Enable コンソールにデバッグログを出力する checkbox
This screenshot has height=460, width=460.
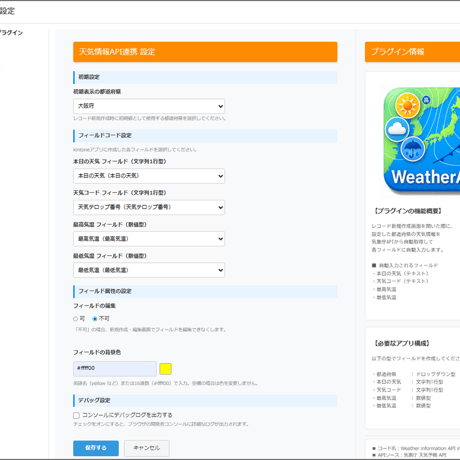(x=76, y=415)
